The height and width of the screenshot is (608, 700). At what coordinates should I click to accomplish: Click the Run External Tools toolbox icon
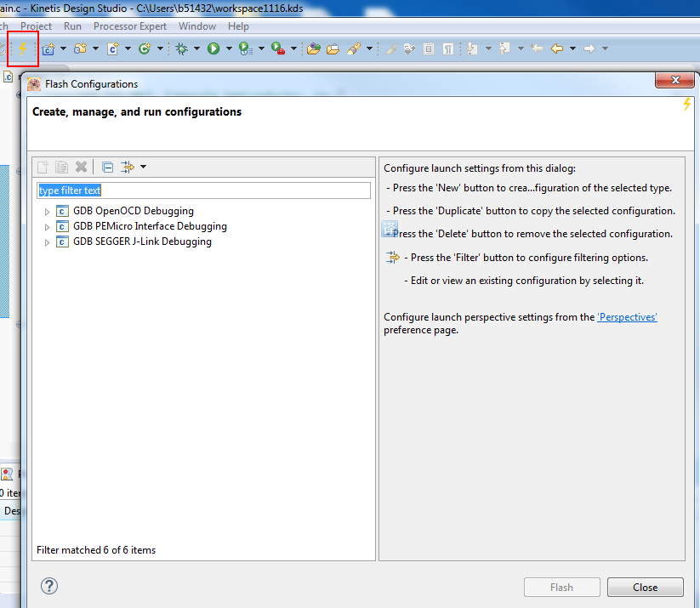point(278,48)
